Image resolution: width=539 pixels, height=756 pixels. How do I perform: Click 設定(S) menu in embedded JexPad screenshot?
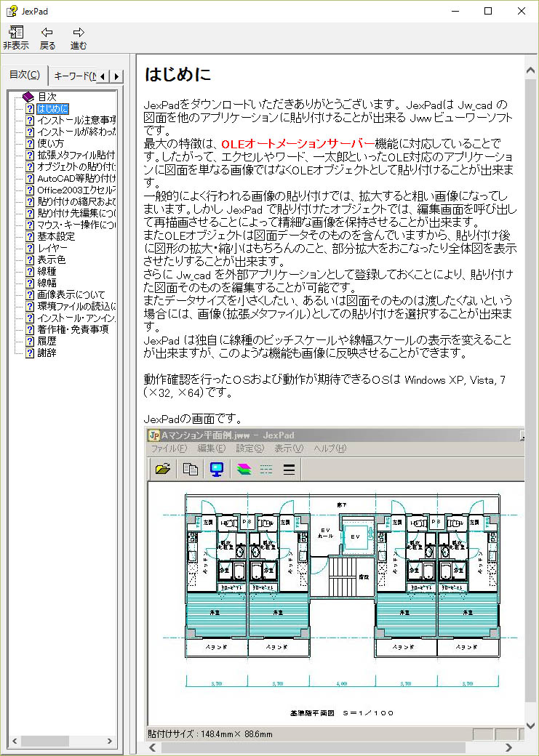250,449
